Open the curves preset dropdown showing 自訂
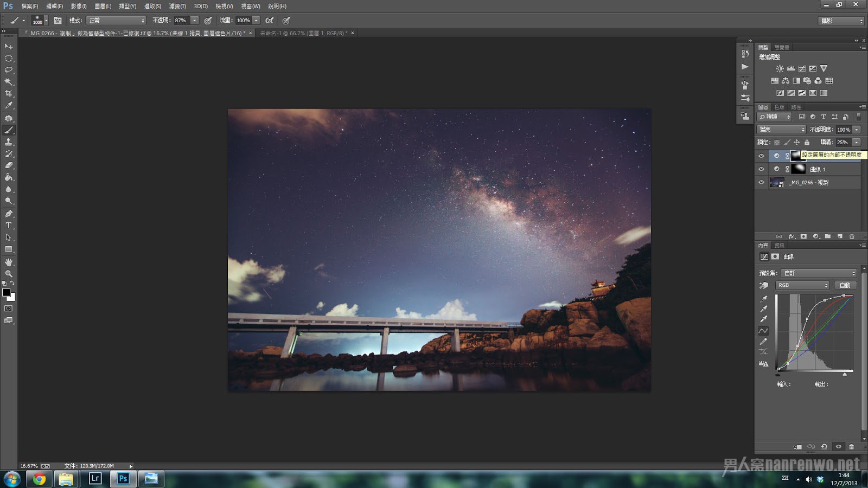 tap(819, 273)
